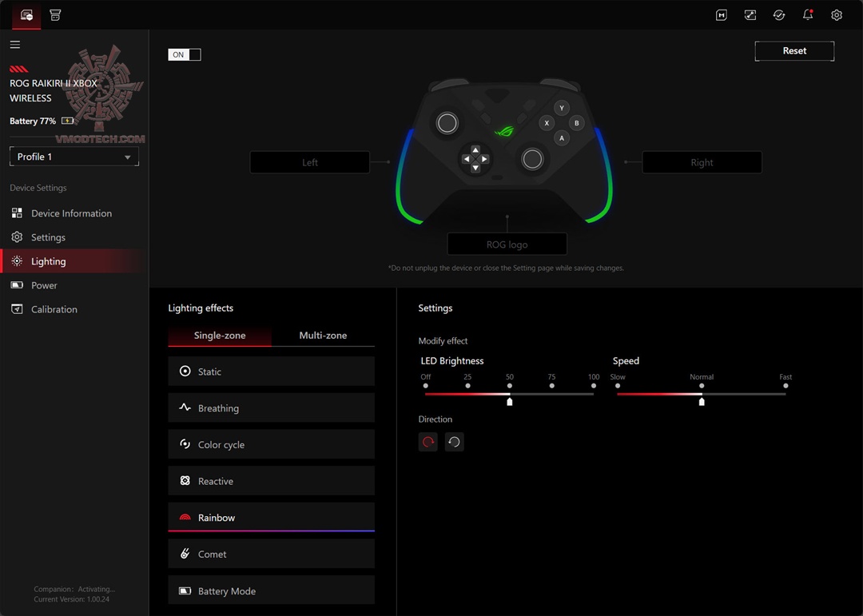Set direction to counterclockwise
The height and width of the screenshot is (616, 863).
tap(454, 442)
